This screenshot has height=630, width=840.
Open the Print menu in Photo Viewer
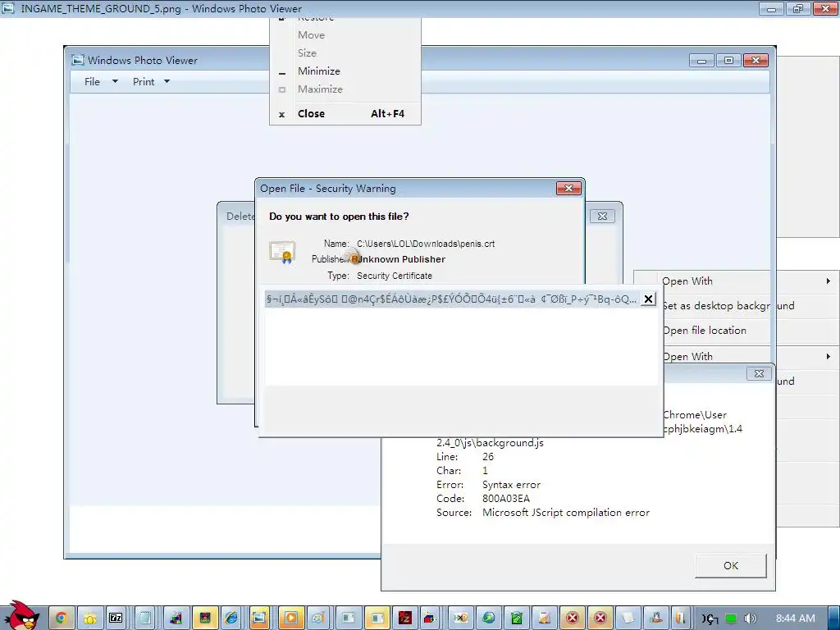tap(144, 81)
